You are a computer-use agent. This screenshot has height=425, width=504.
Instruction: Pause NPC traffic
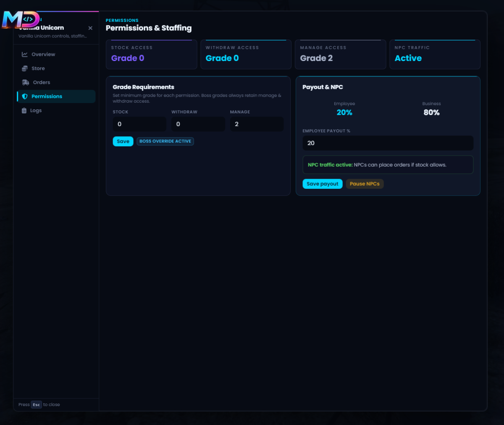(x=365, y=184)
